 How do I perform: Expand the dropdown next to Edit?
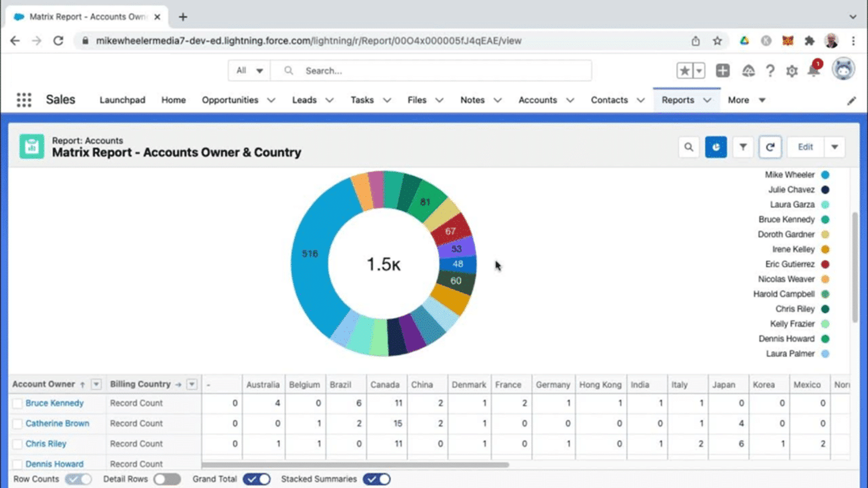click(835, 147)
